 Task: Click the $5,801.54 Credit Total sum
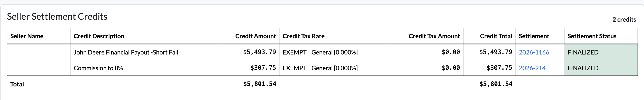tap(496, 84)
